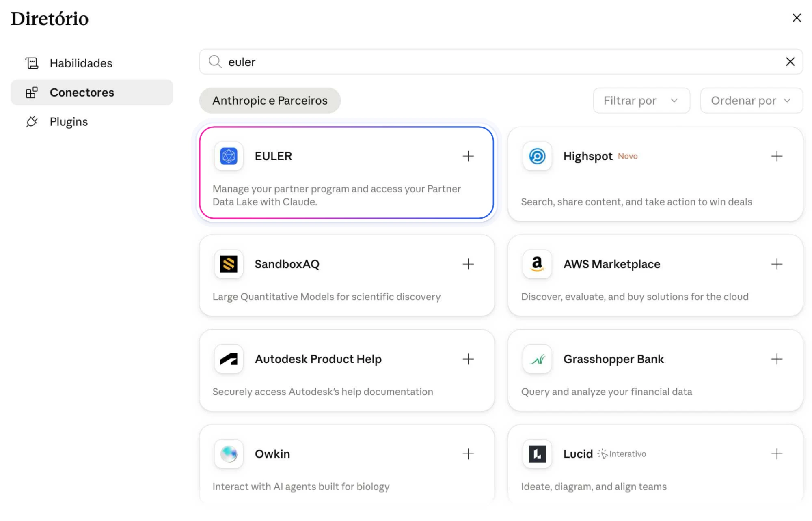Click the Conectores sidebar icon
812x521 pixels.
pyautogui.click(x=32, y=93)
